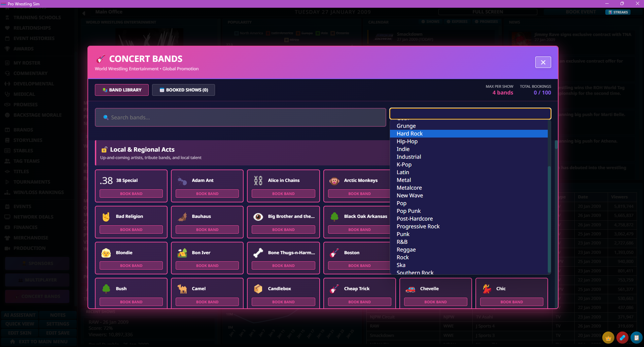Click the Arctic Monkeys monkey icon
This screenshot has width=644, height=347.
pyautogui.click(x=334, y=181)
